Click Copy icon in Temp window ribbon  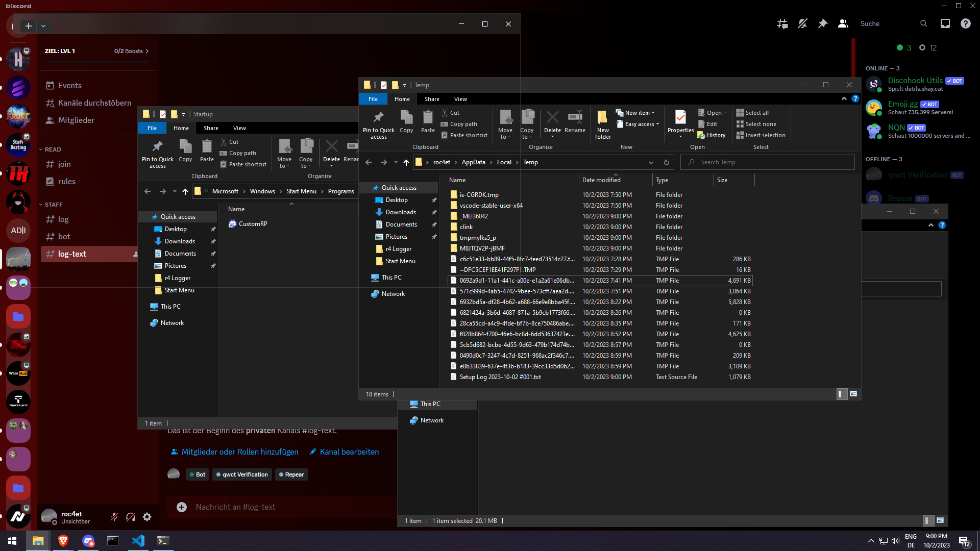(x=406, y=122)
